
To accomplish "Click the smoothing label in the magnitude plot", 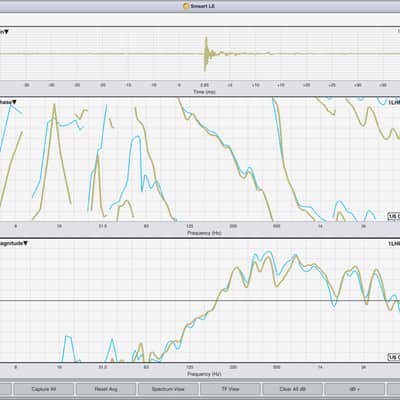I will pyautogui.click(x=394, y=357).
